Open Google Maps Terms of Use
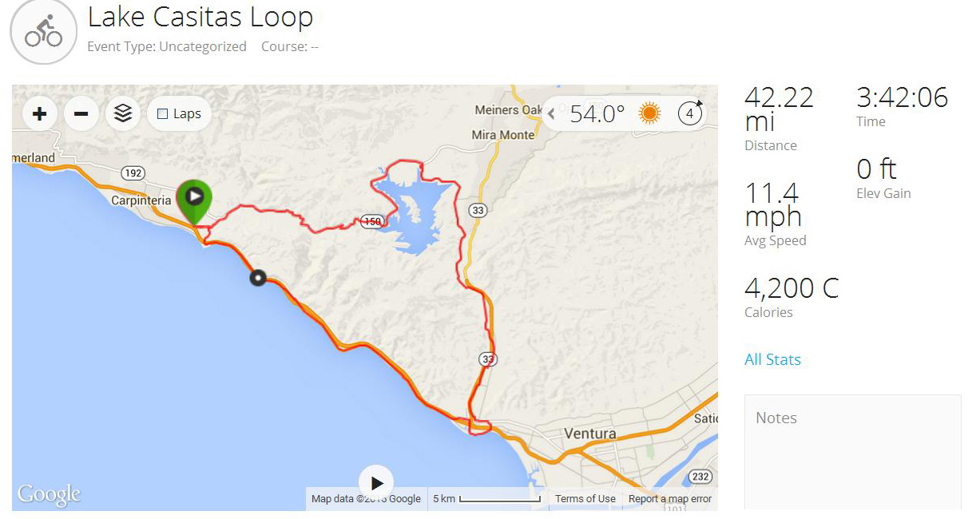 [x=585, y=499]
